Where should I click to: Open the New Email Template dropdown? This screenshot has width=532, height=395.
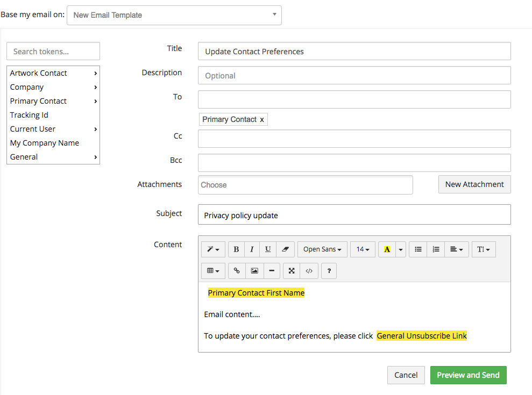174,15
